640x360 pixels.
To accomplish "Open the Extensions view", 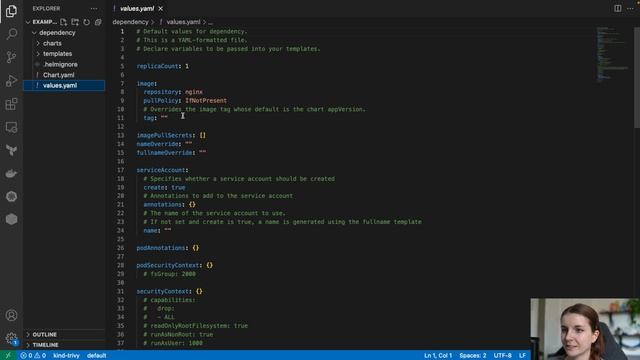I will (11, 104).
